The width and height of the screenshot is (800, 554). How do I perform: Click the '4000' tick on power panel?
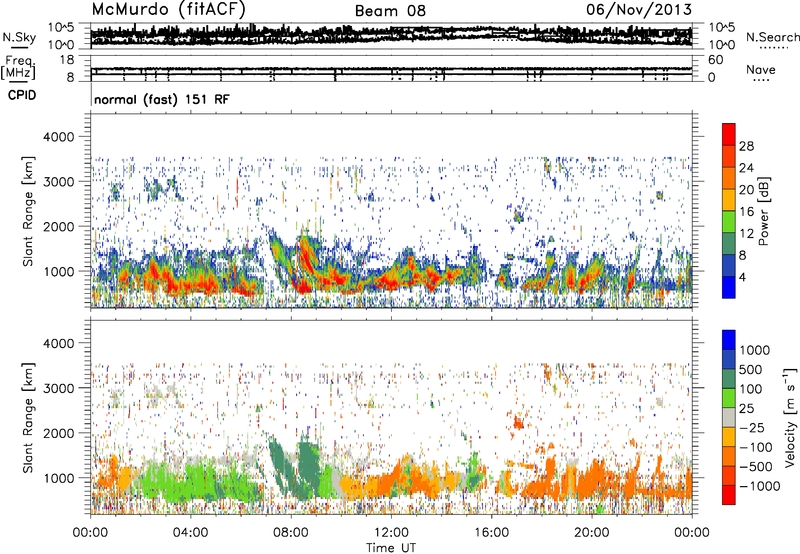tap(61, 137)
